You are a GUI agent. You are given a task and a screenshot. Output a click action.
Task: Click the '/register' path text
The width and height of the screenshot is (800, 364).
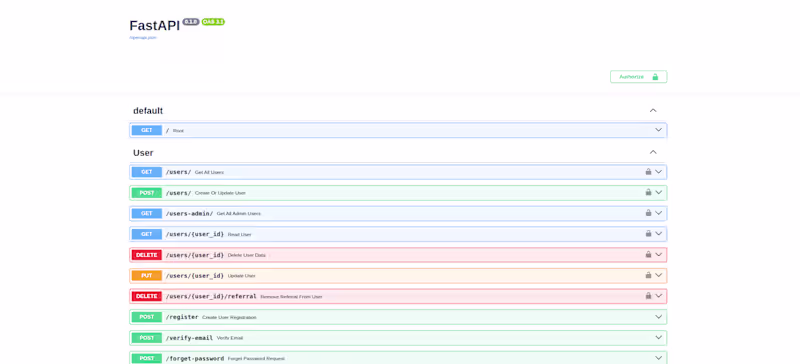click(x=182, y=317)
